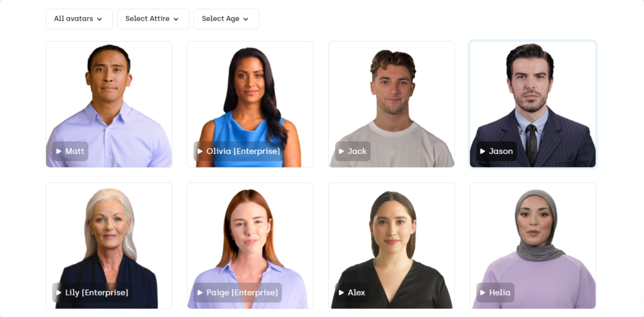Play Helia avatar preview icon
The image size is (644, 317).
482,292
